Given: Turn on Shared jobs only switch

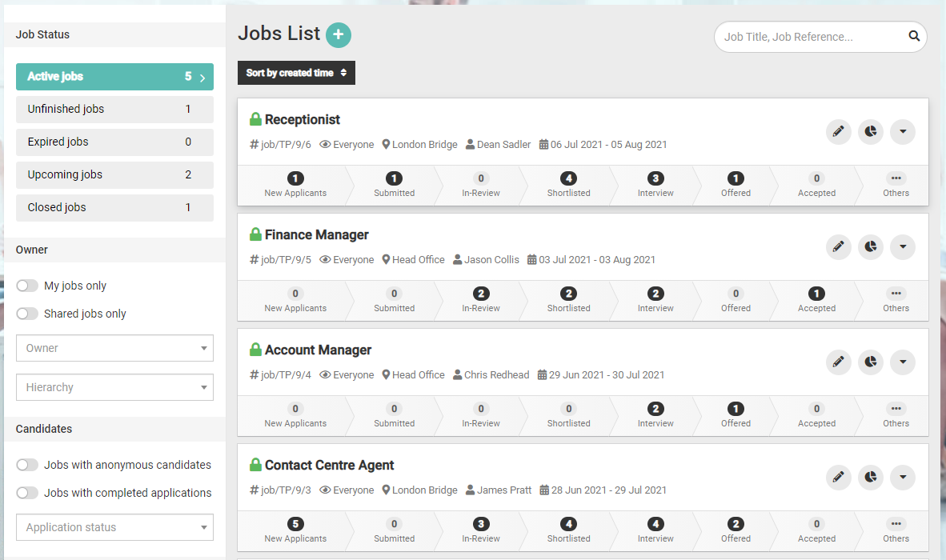Looking at the screenshot, I should pos(28,314).
